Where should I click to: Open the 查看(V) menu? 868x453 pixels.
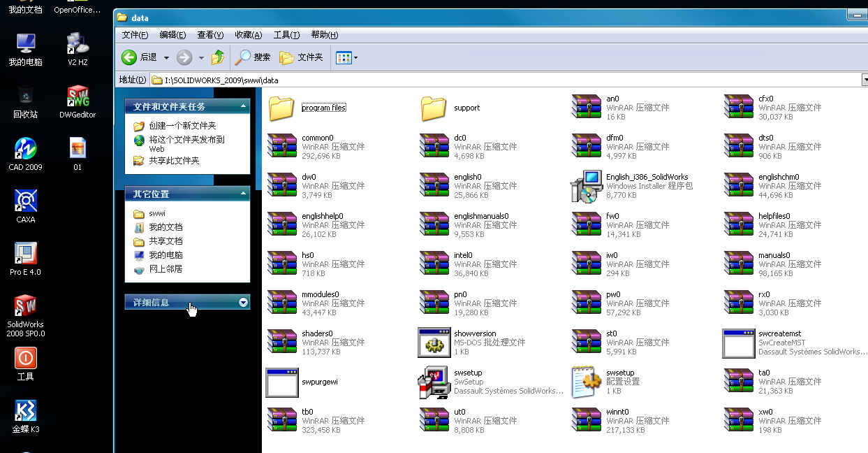(210, 35)
